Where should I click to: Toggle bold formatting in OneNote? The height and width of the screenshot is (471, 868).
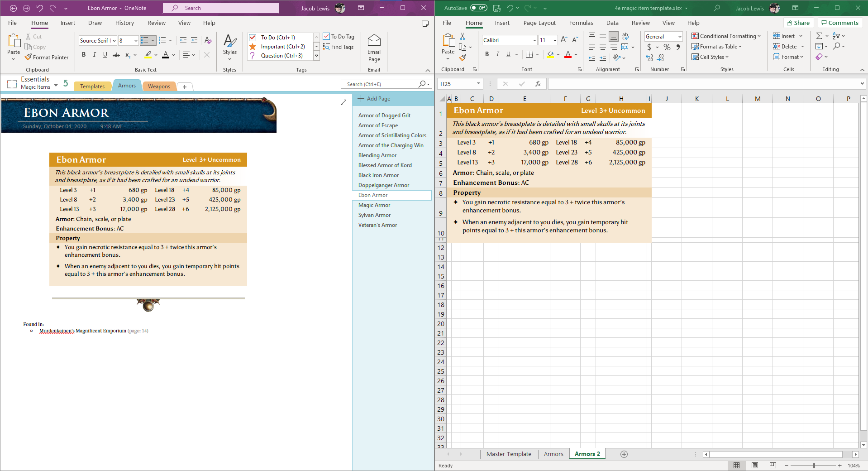(83, 54)
